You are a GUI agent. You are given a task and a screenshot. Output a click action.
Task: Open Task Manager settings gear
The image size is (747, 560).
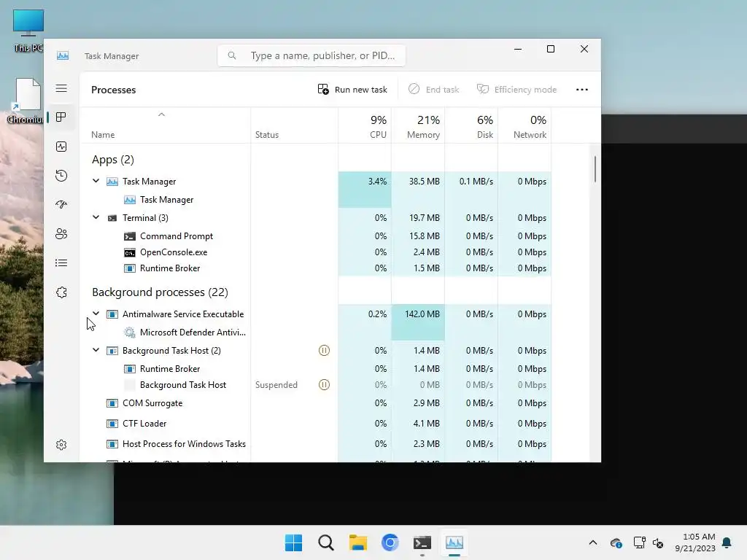pos(61,445)
